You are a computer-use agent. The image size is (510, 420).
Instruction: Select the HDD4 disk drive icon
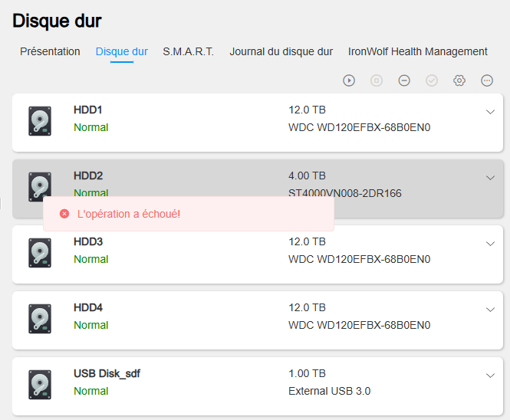[40, 319]
